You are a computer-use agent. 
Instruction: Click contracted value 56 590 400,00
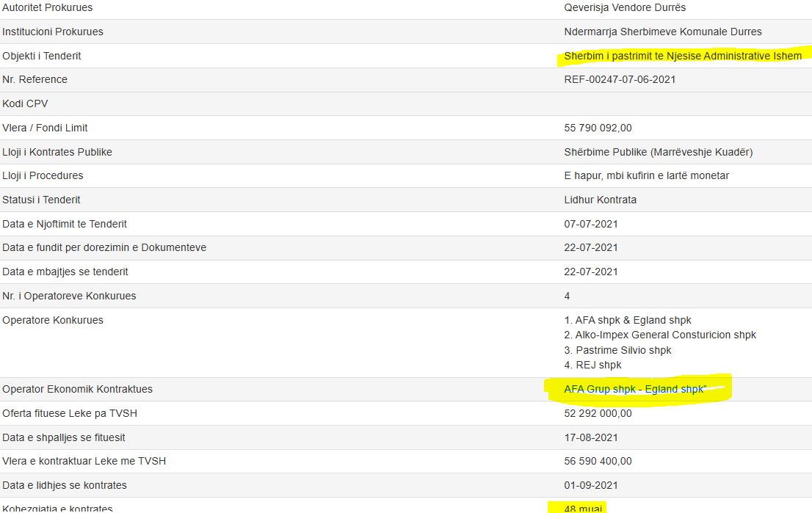[x=598, y=461]
